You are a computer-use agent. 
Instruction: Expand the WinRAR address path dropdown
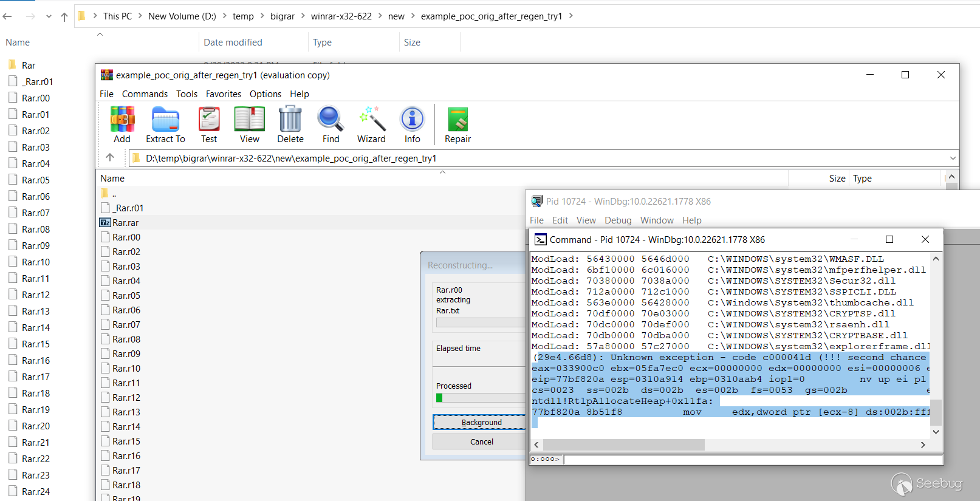(x=952, y=158)
